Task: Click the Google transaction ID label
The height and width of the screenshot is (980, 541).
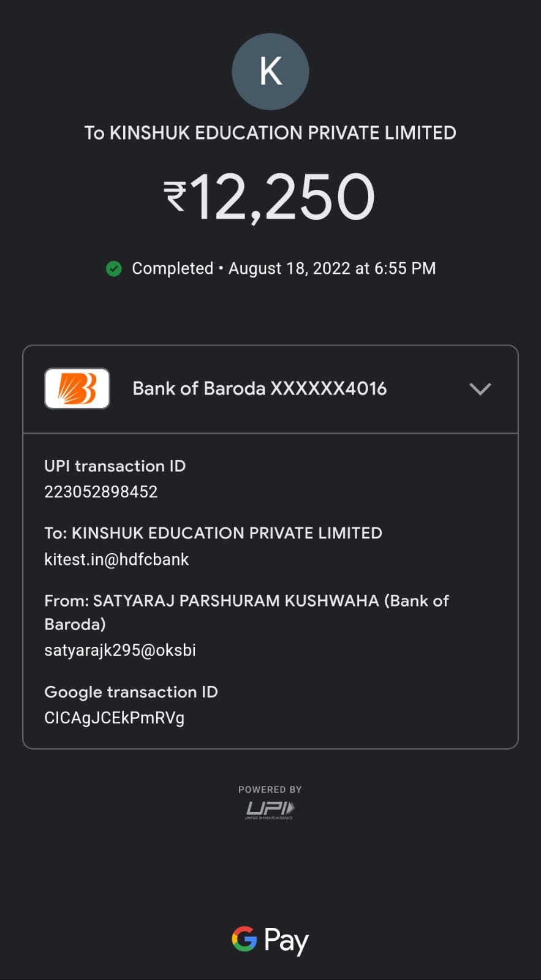Action: click(x=131, y=692)
